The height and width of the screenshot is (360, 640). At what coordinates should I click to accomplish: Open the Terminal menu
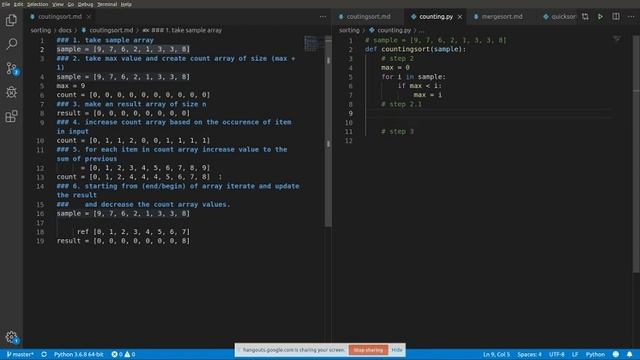tap(107, 4)
